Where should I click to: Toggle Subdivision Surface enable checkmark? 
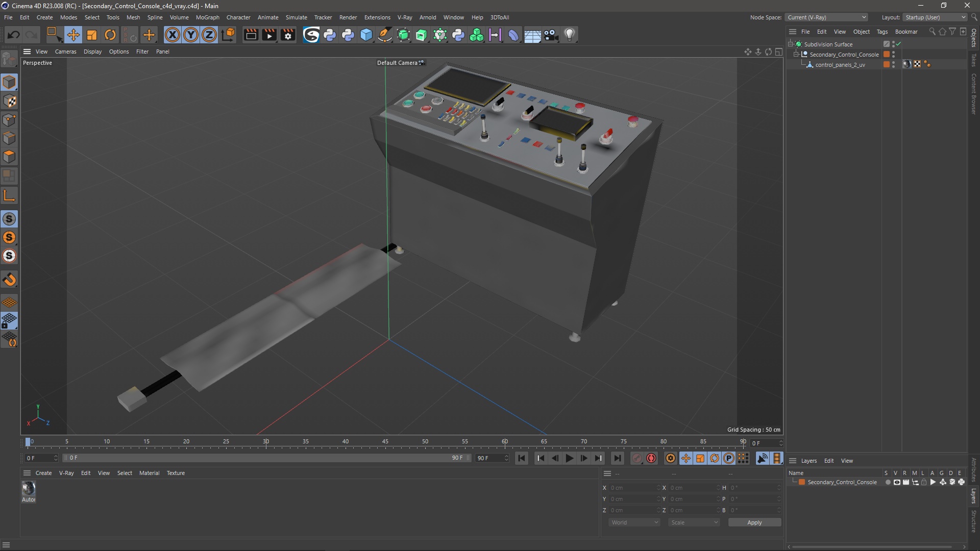coord(898,44)
